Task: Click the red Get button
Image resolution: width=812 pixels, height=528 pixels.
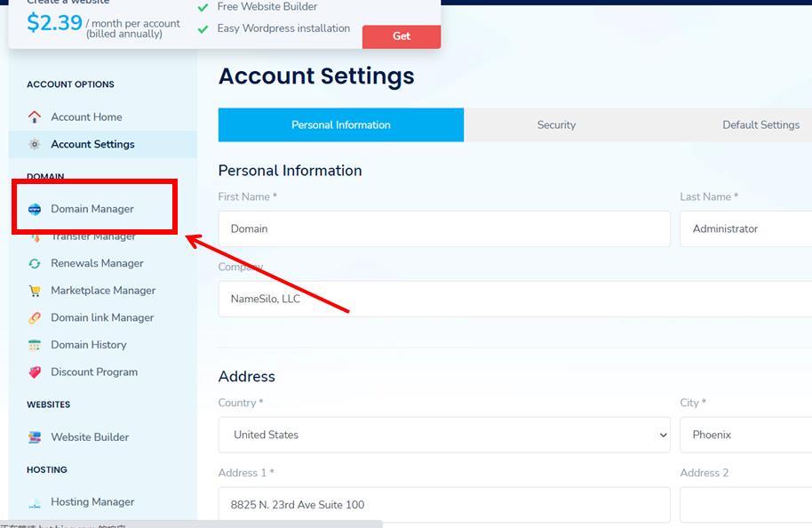Action: point(402,36)
